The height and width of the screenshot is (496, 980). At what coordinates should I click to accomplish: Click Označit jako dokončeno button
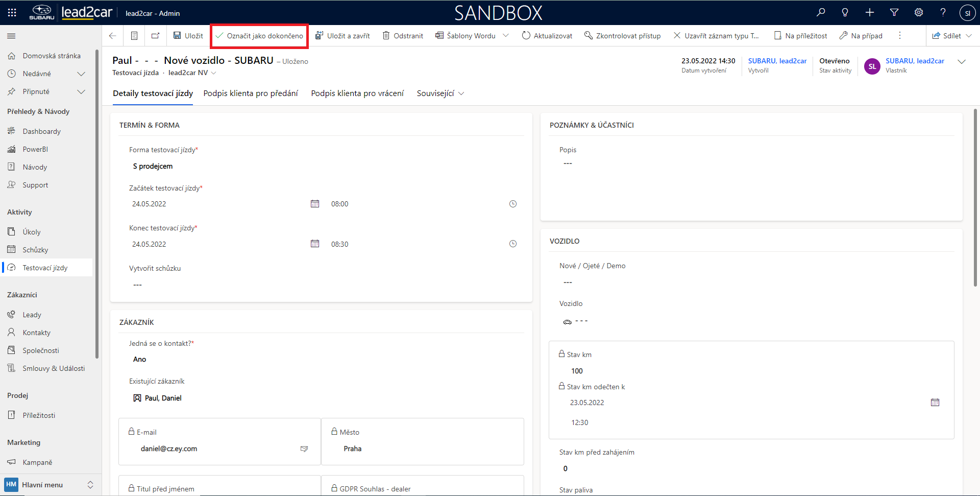click(x=259, y=36)
